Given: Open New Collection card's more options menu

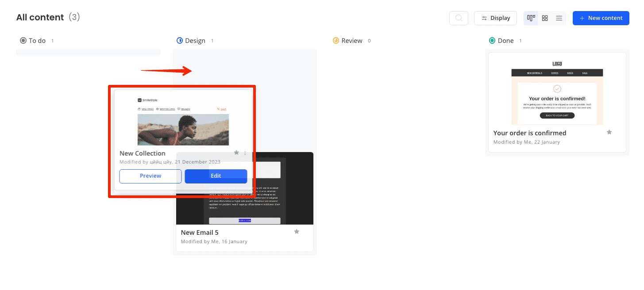Looking at the screenshot, I should click(x=245, y=153).
